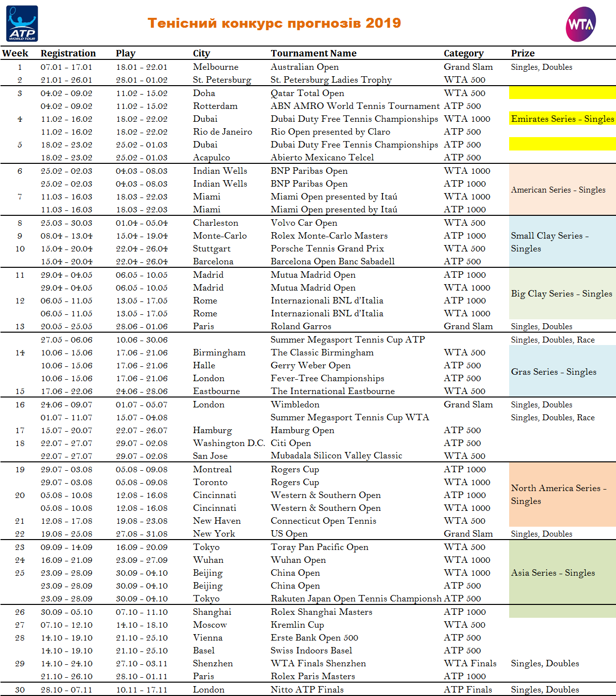
Task: Select 'Rolex Shanghai Masters' tournament
Action: point(322,612)
